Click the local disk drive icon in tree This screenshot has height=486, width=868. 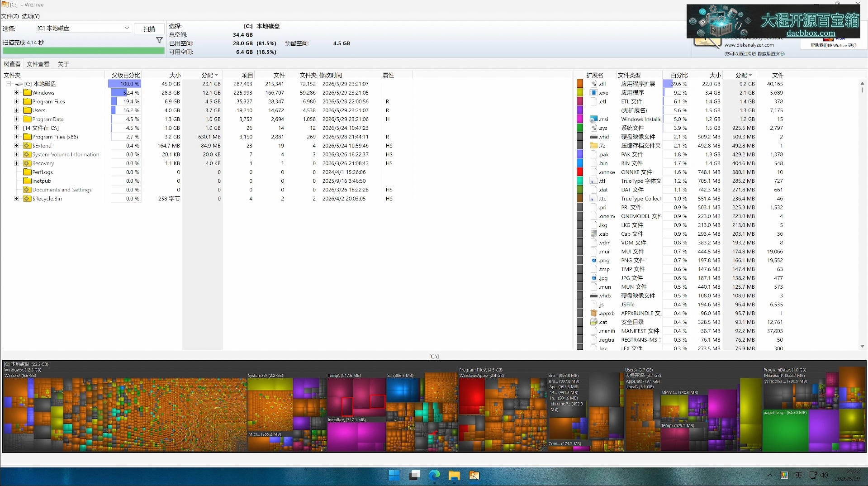pos(19,84)
